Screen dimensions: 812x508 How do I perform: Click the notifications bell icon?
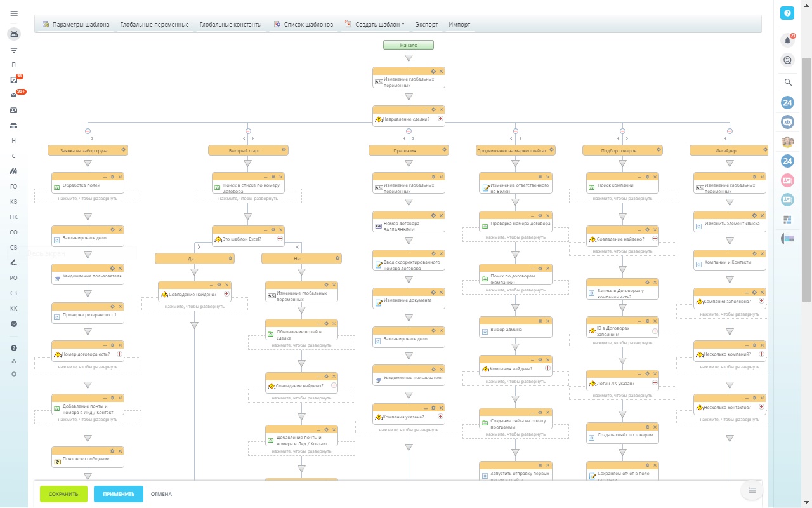pyautogui.click(x=787, y=41)
